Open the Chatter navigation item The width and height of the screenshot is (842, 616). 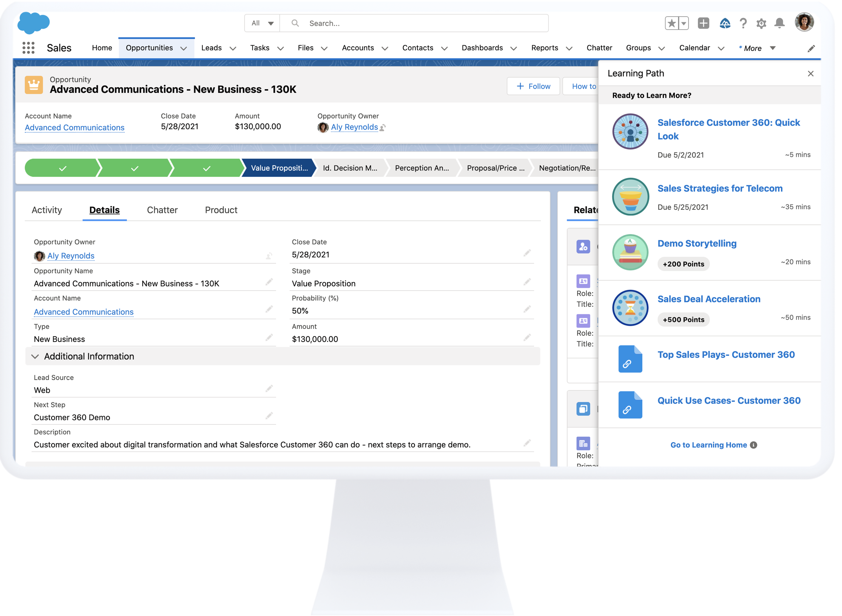tap(599, 48)
